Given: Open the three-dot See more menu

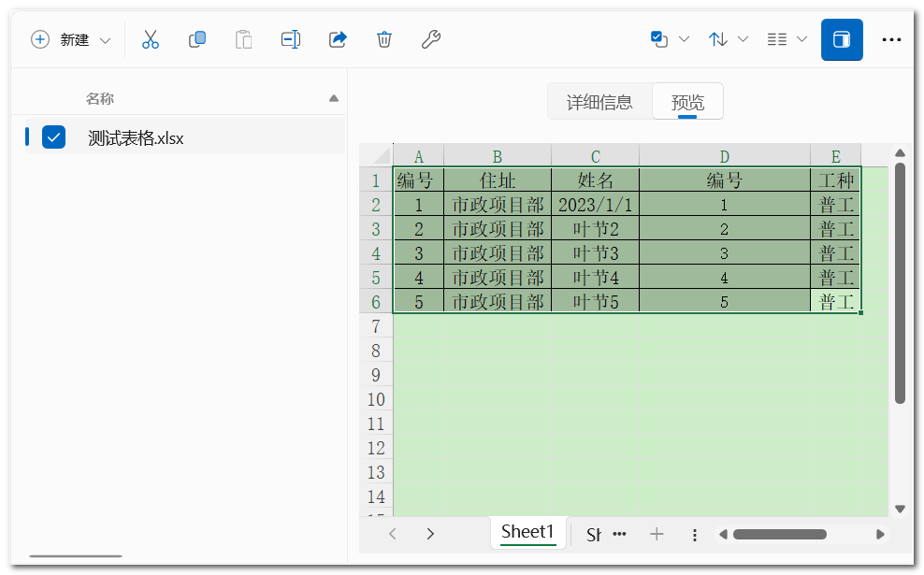Looking at the screenshot, I should pos(891,39).
